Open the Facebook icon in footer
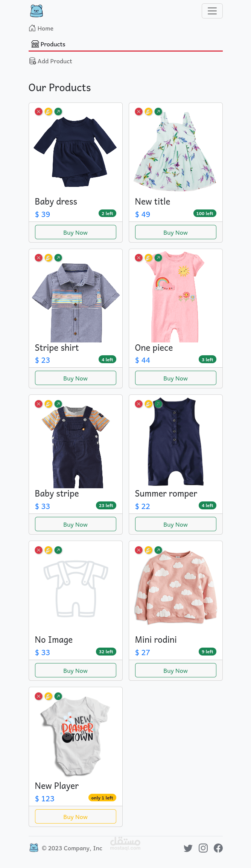The width and height of the screenshot is (251, 868). 218,848
